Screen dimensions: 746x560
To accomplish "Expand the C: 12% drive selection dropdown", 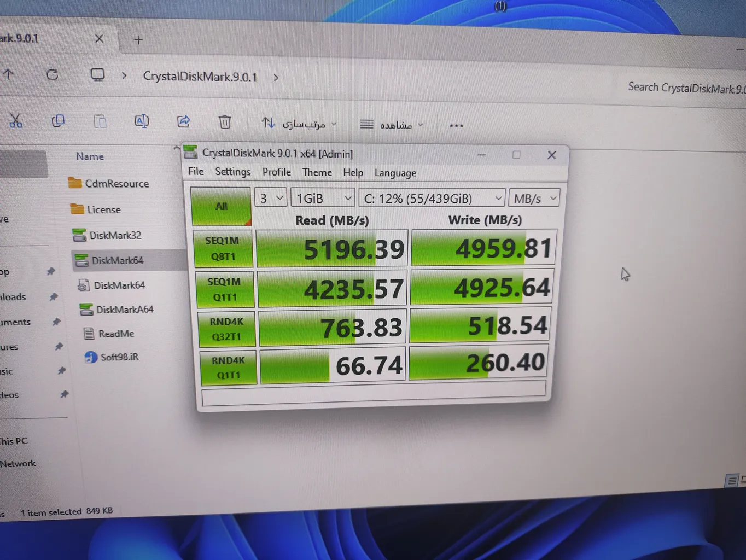I will click(432, 198).
